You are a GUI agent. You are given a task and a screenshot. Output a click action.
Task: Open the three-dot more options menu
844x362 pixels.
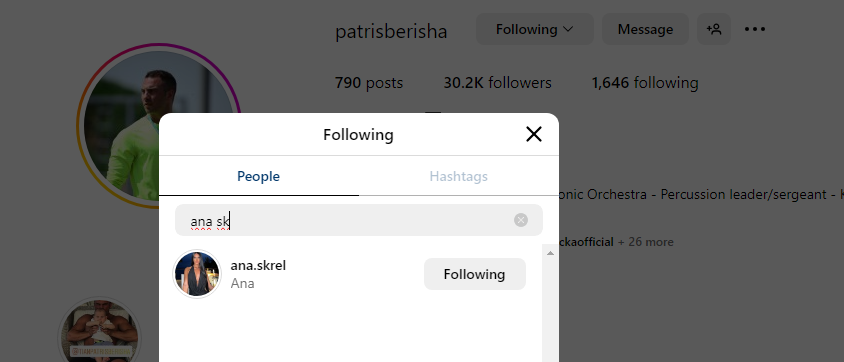click(x=755, y=29)
